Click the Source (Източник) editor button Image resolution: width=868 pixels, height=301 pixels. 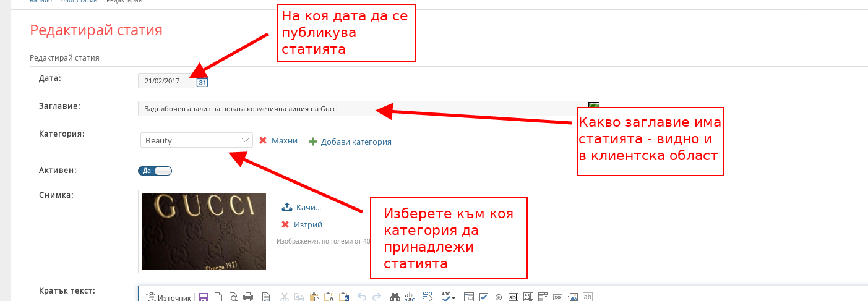click(x=168, y=297)
